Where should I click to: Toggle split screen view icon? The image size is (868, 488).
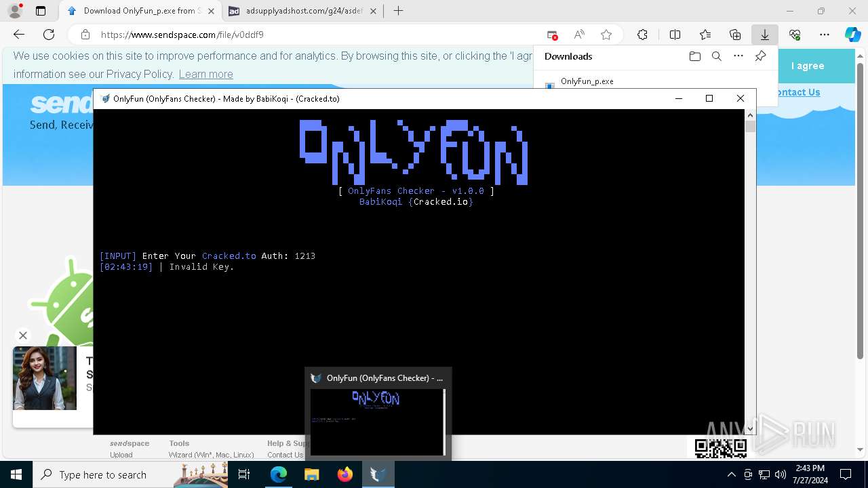(x=675, y=35)
